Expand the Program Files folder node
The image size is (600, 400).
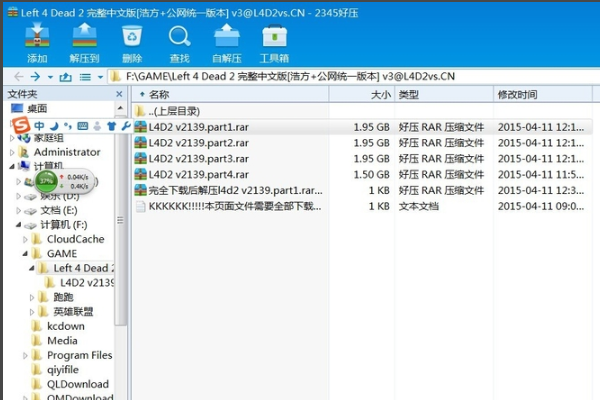pos(25,356)
